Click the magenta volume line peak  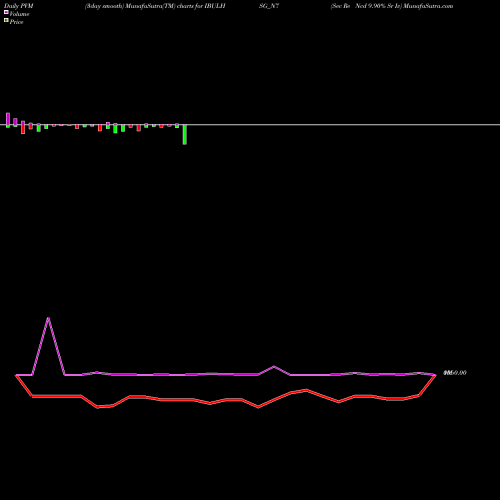pos(49,319)
